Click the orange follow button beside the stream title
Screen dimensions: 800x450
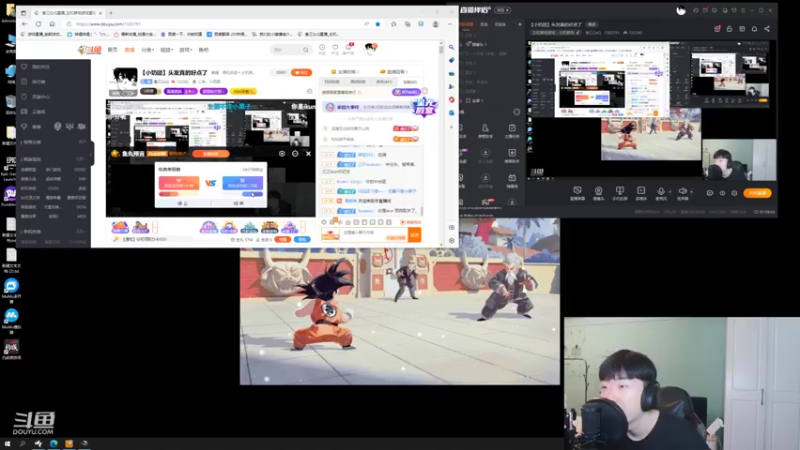(302, 72)
